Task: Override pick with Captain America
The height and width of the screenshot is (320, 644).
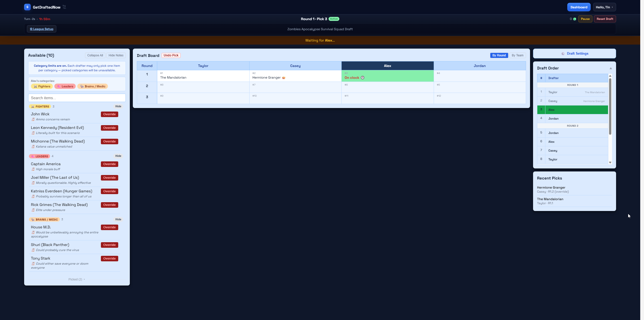Action: tap(109, 164)
